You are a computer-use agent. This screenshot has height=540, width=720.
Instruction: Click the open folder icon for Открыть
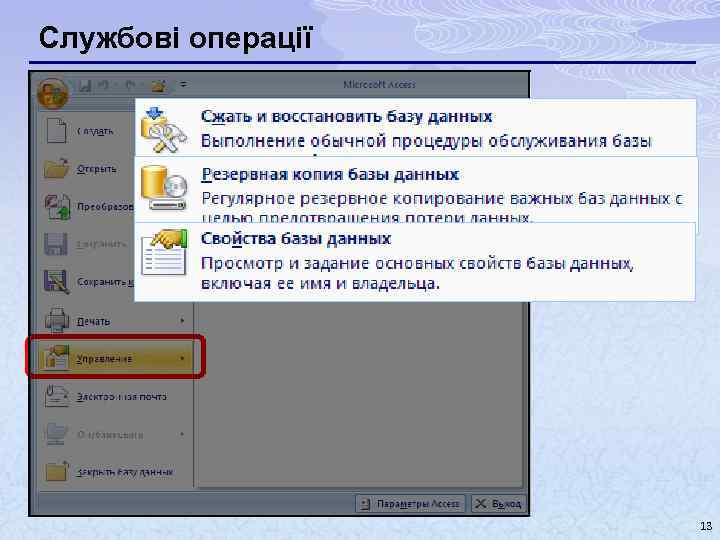[56, 169]
